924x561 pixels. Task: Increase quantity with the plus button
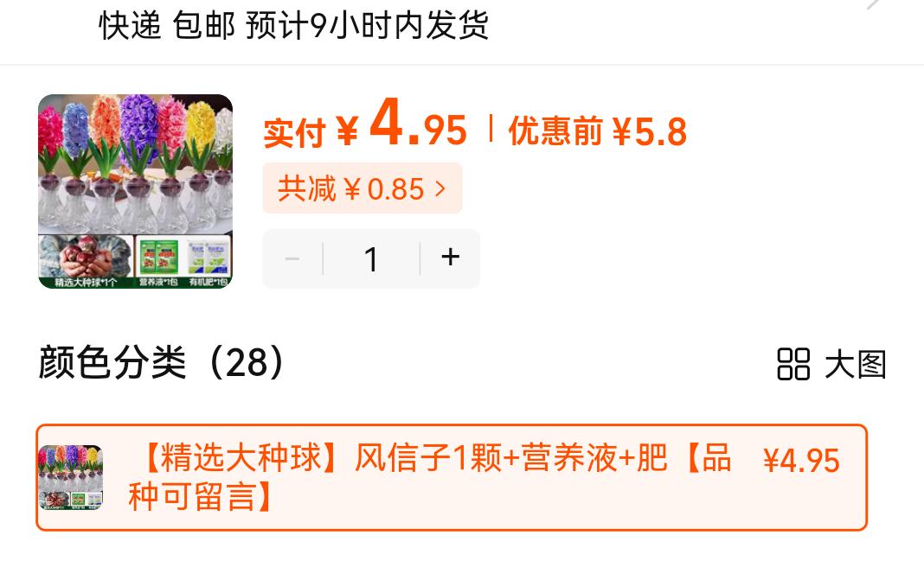tap(450, 258)
